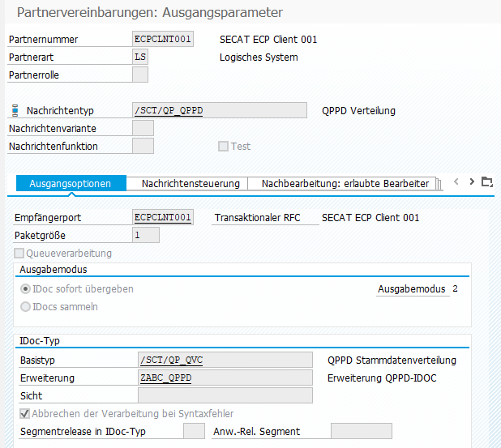Select IDoc sofort übergeben radio option
The width and height of the screenshot is (501, 448).
[x=26, y=289]
